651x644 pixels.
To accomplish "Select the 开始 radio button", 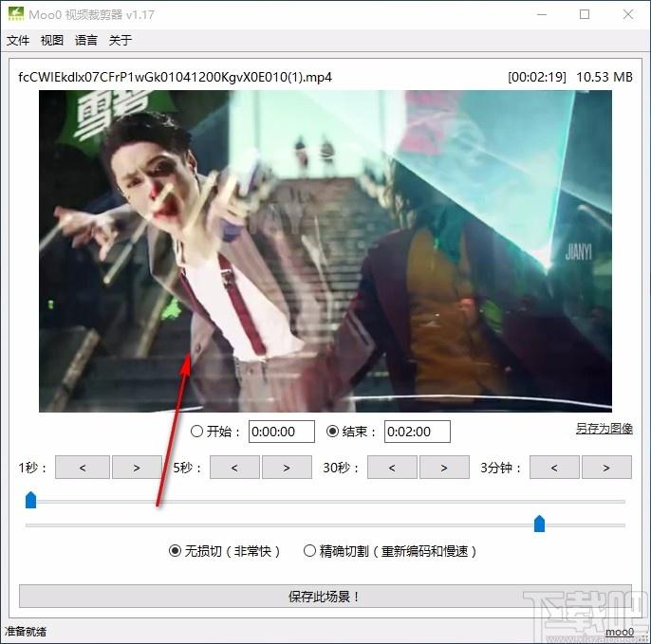I will [x=196, y=432].
